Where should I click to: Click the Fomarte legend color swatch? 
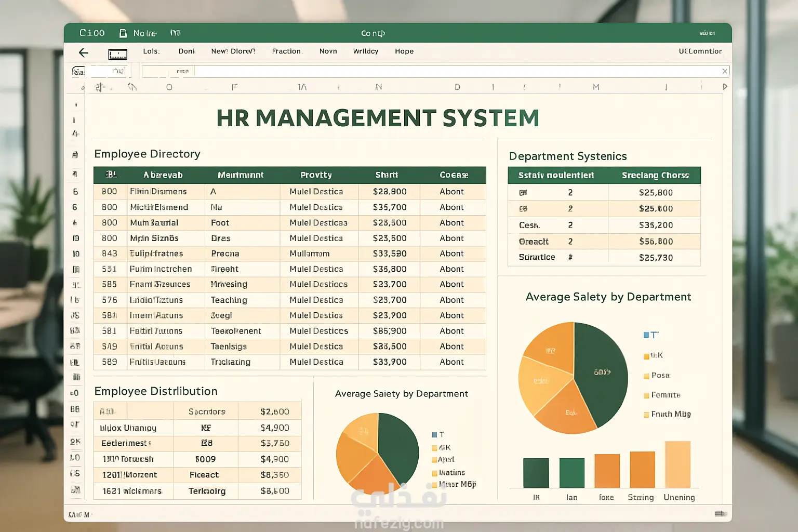click(647, 395)
